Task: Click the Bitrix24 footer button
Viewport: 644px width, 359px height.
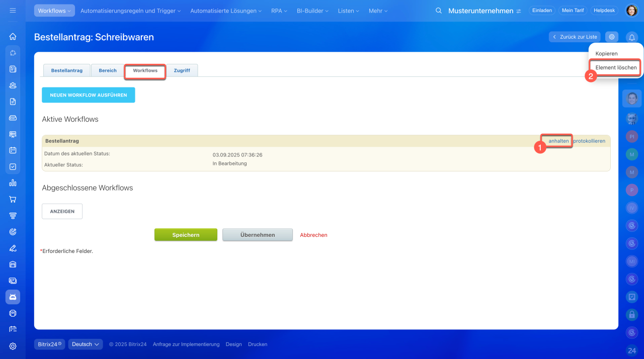Action: tap(49, 344)
